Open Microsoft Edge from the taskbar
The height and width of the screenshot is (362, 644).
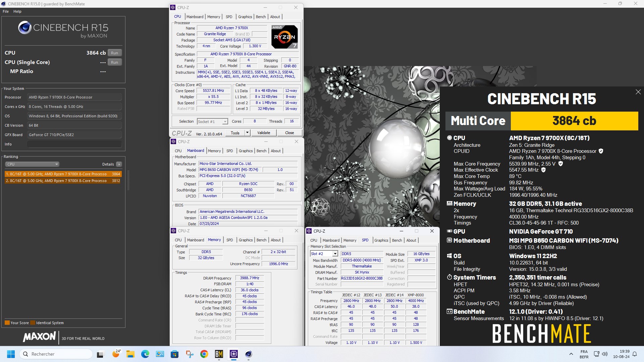145,354
